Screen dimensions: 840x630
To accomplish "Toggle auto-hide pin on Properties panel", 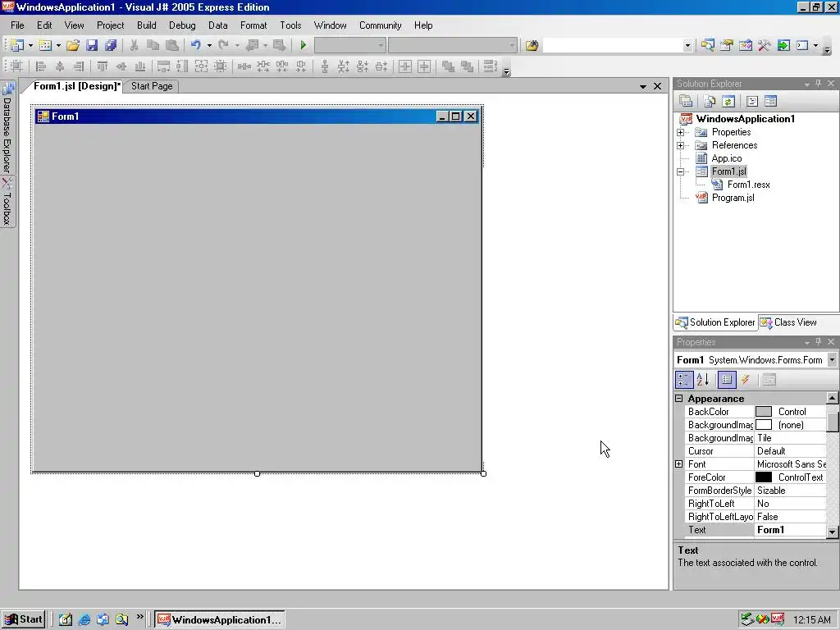I will pos(818,342).
